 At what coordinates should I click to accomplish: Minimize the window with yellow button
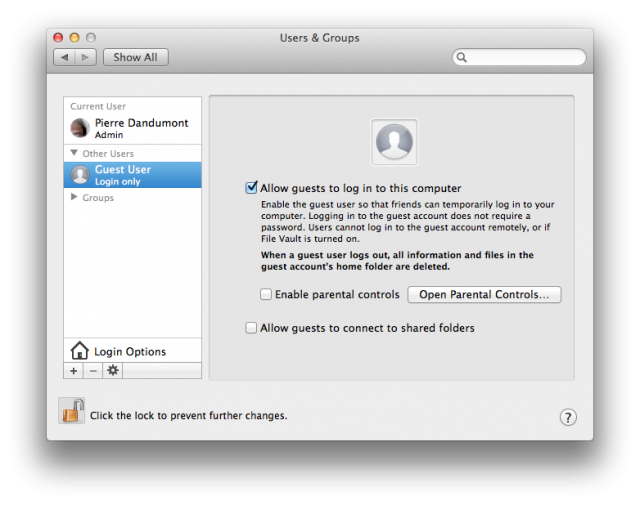click(x=74, y=38)
